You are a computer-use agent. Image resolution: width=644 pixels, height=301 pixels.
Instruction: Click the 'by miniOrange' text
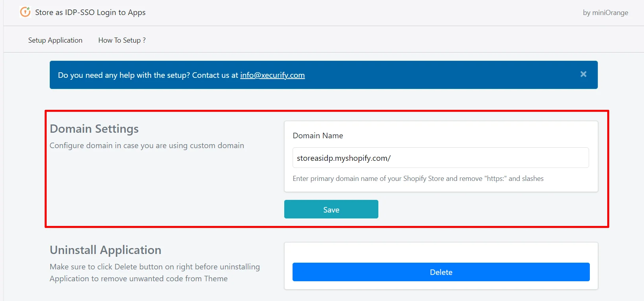(605, 13)
